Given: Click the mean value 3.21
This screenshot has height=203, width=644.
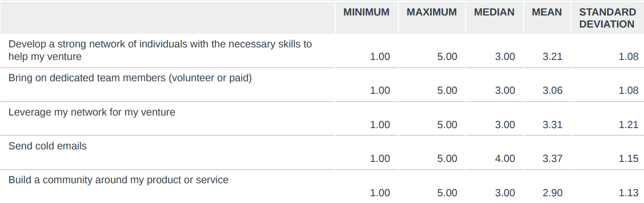Looking at the screenshot, I should 553,57.
